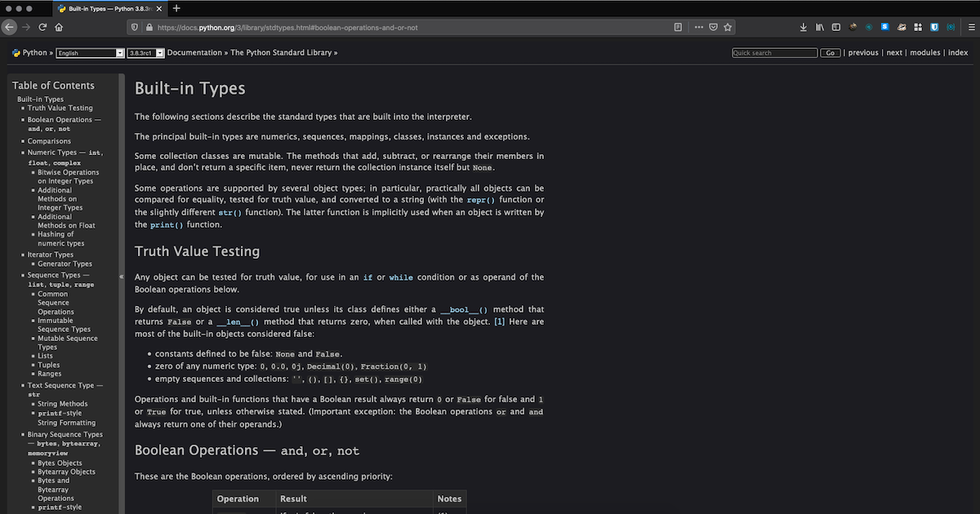This screenshot has width=980, height=514.
Task: Open Bytearray Objects sidebar entry
Action: click(x=66, y=472)
